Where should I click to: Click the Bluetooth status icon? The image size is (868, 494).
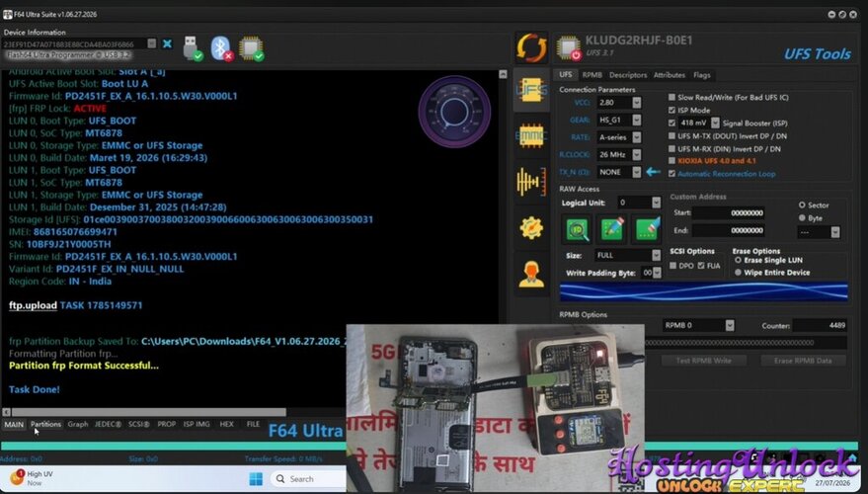pos(221,48)
